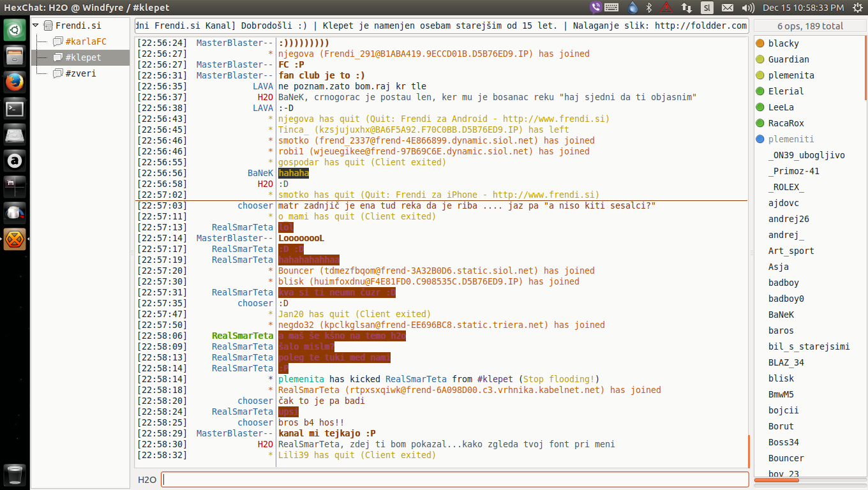Image resolution: width=868 pixels, height=490 pixels.
Task: Click nick chooser at 22:57:03
Action: point(255,205)
